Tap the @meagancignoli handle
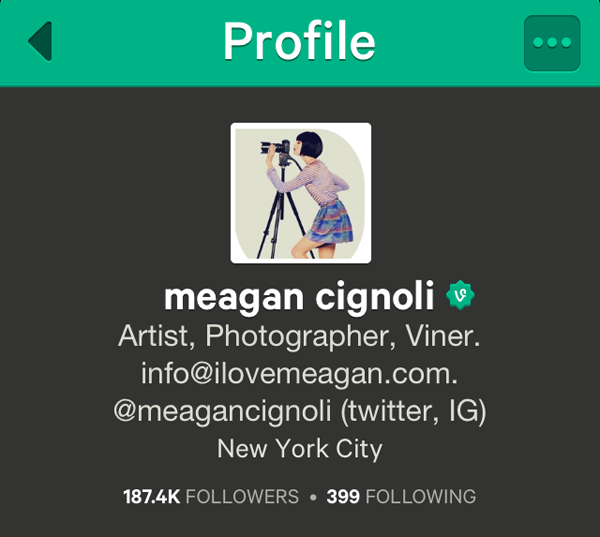This screenshot has height=537, width=600. click(222, 411)
